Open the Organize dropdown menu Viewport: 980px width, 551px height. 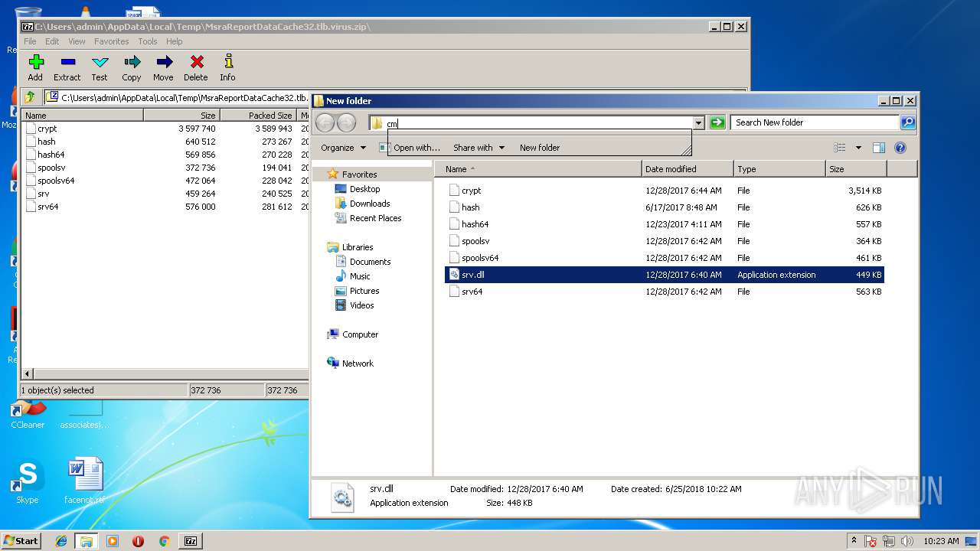click(x=344, y=148)
